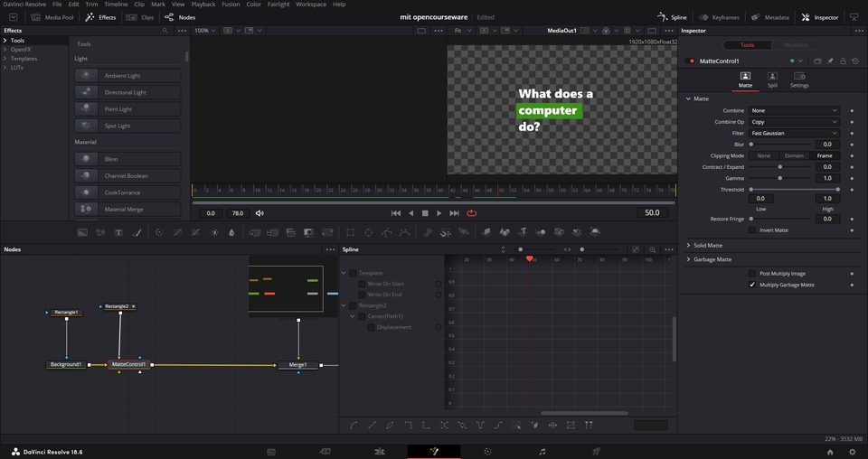
Task: Set Smooth keyframe interpolation in Spline toolbar
Action: tap(354, 426)
